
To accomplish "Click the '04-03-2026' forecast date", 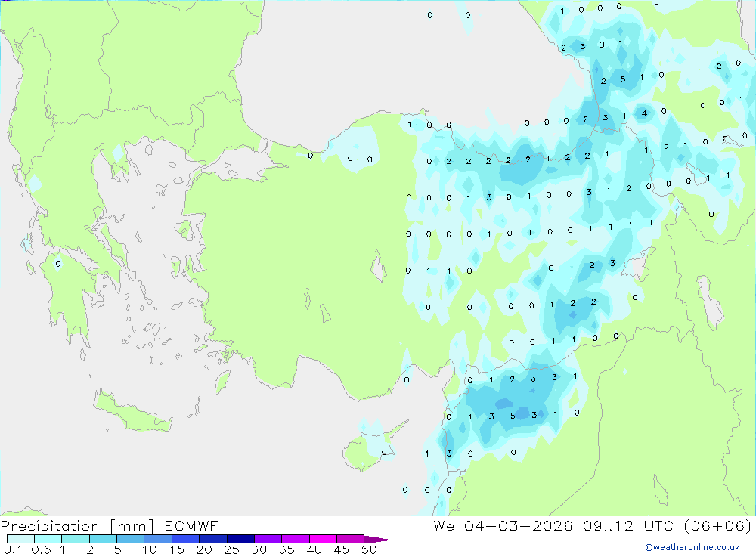I will tap(519, 526).
